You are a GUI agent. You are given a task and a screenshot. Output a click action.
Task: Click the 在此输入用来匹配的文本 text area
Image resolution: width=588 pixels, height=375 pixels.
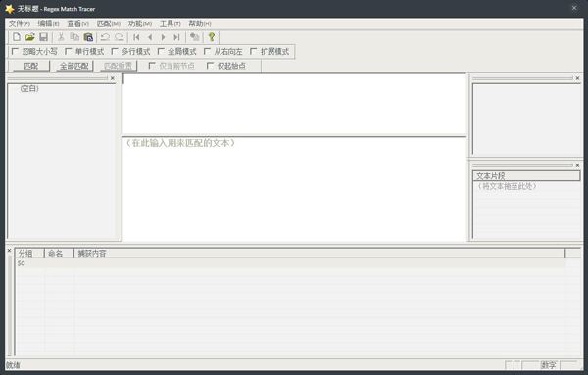pyautogui.click(x=294, y=189)
